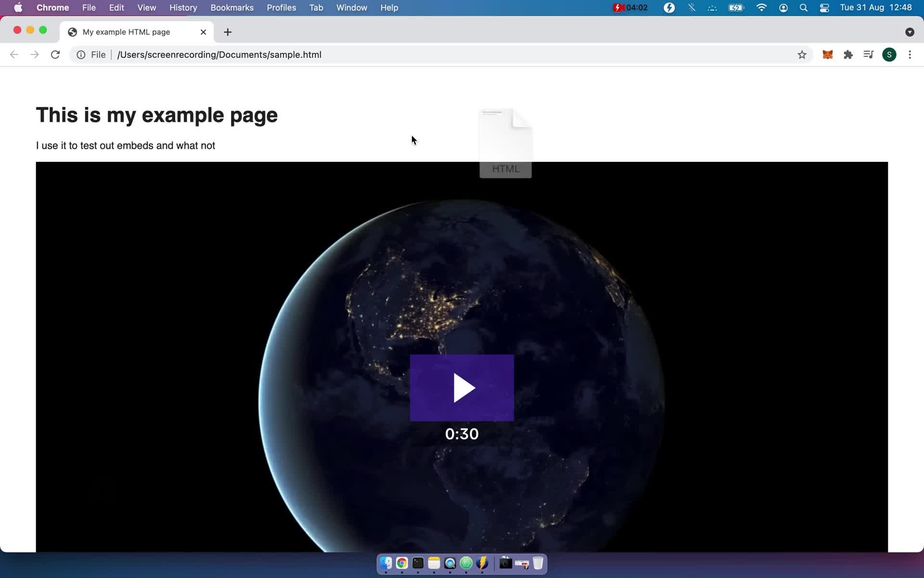
Task: Open the Trash in the Dock
Action: pyautogui.click(x=538, y=563)
